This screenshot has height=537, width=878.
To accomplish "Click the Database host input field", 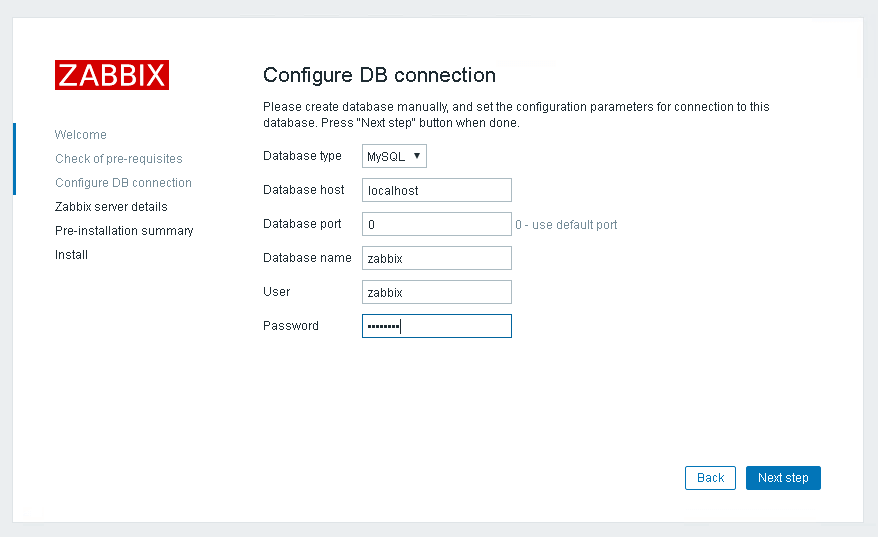I will (436, 190).
